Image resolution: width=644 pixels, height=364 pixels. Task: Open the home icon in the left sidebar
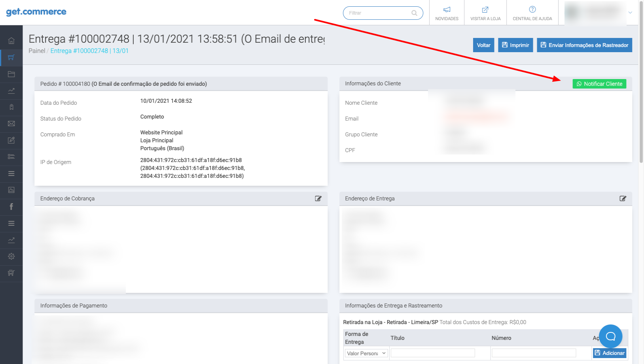tap(11, 41)
